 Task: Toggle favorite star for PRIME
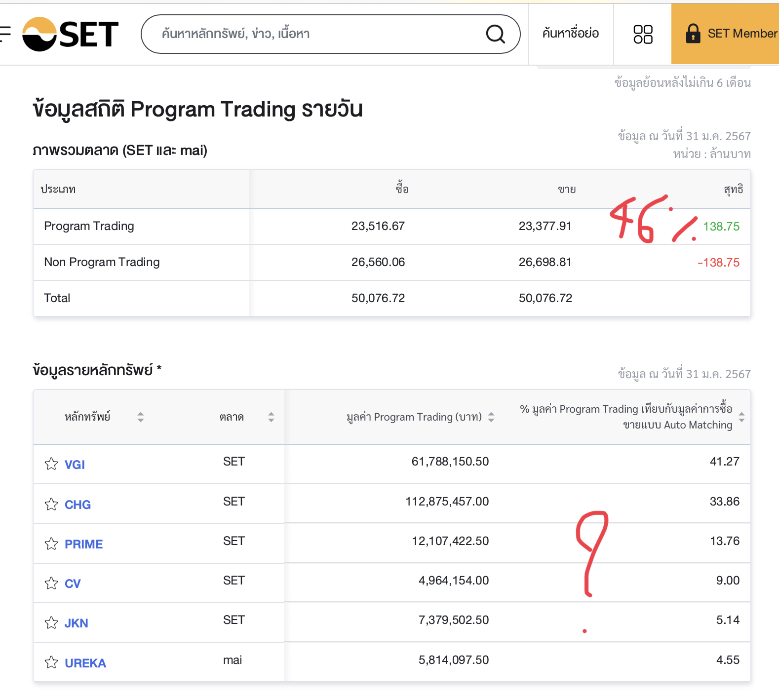tap(51, 544)
